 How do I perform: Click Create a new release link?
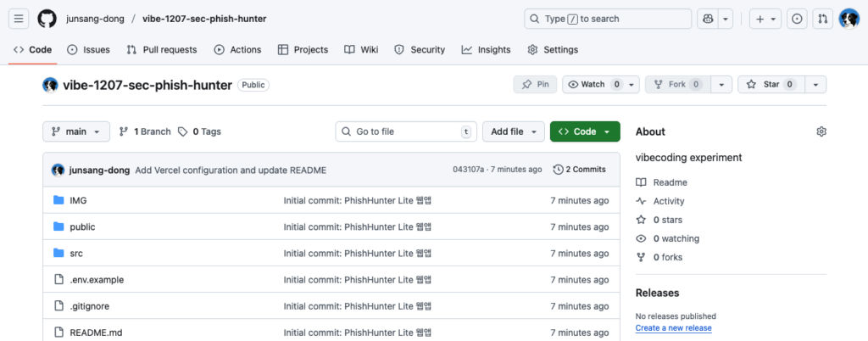[x=673, y=327]
